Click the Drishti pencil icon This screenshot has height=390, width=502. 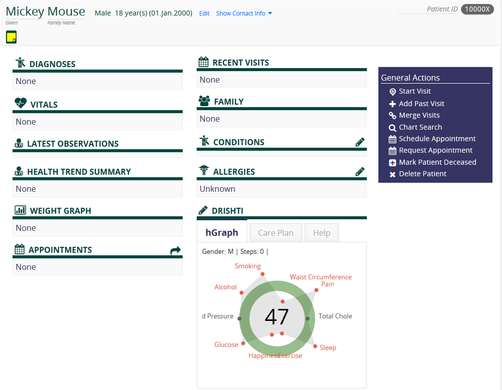pos(203,210)
